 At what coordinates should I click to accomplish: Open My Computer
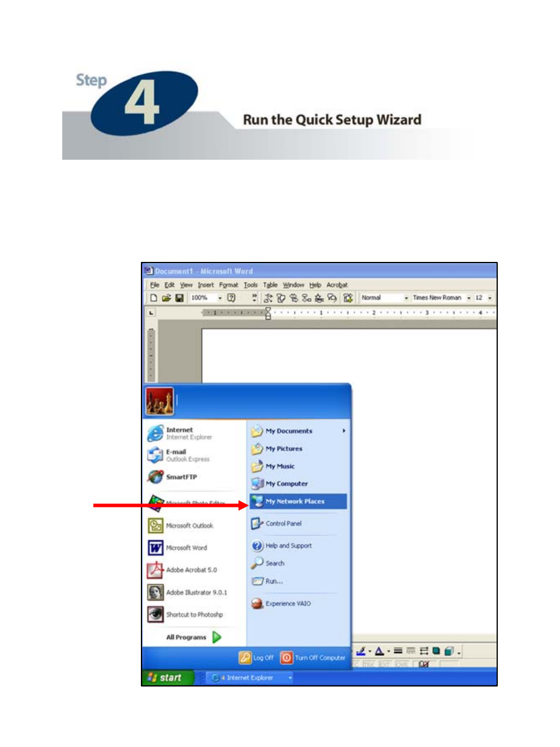tap(279, 484)
